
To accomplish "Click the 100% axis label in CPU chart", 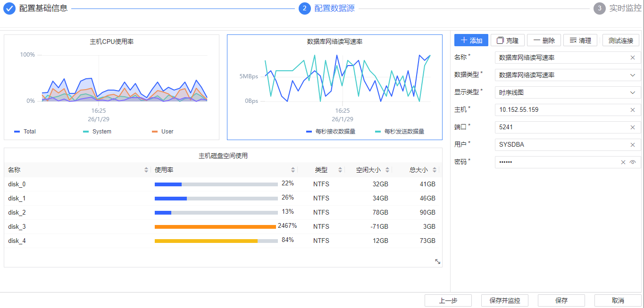I will click(27, 55).
